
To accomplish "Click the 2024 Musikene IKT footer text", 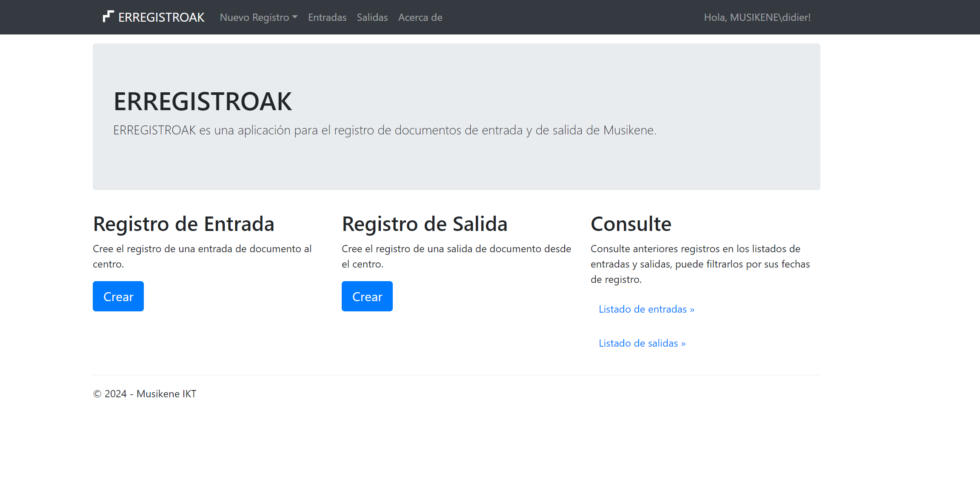I will [145, 394].
